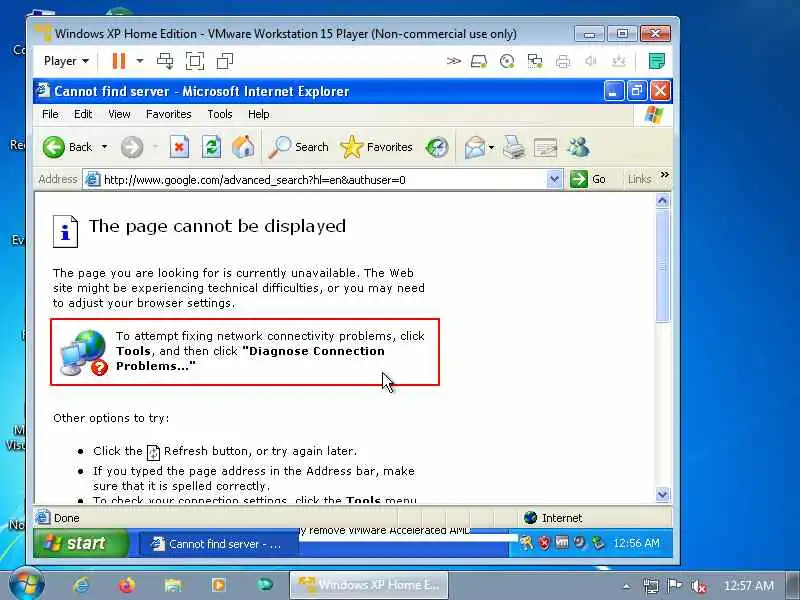Click the Refresh page icon
Image resolution: width=800 pixels, height=600 pixels.
(211, 147)
